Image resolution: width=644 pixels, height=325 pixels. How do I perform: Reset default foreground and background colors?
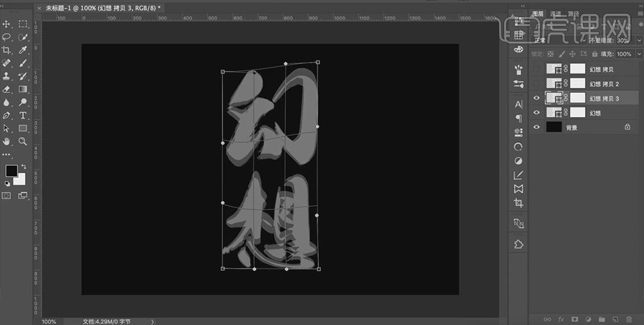pyautogui.click(x=7, y=183)
